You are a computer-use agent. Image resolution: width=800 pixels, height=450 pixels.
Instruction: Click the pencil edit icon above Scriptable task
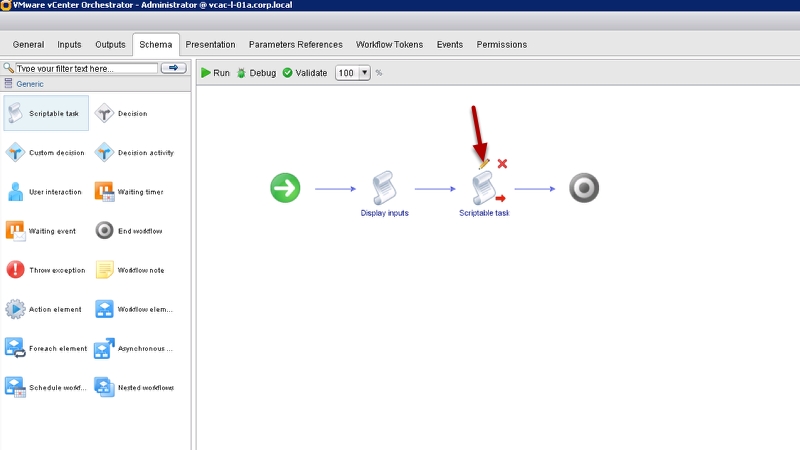pos(484,162)
